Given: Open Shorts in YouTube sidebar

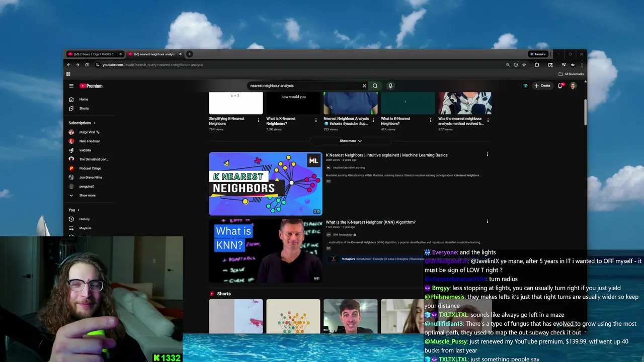Looking at the screenshot, I should [x=84, y=109].
